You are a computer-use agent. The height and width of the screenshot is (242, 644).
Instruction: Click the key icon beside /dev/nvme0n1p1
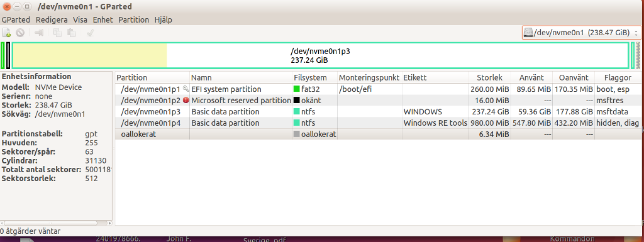point(186,89)
